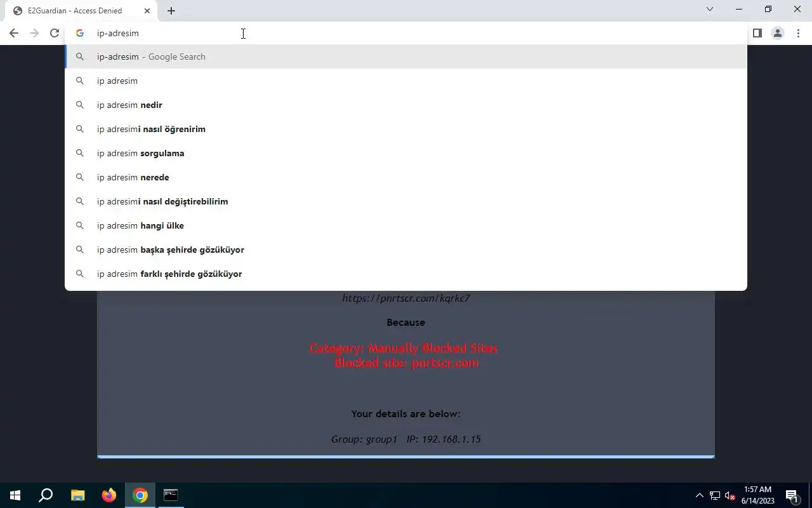Open the side panel icon

[757, 33]
